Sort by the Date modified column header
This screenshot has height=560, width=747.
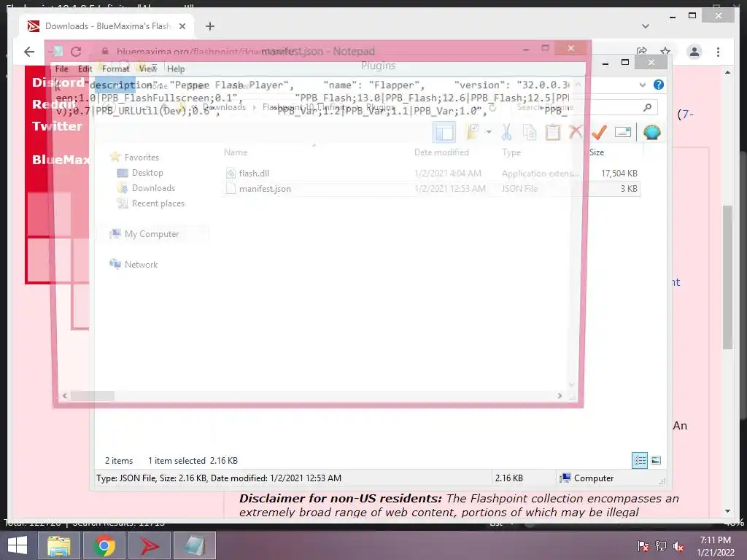pyautogui.click(x=441, y=152)
